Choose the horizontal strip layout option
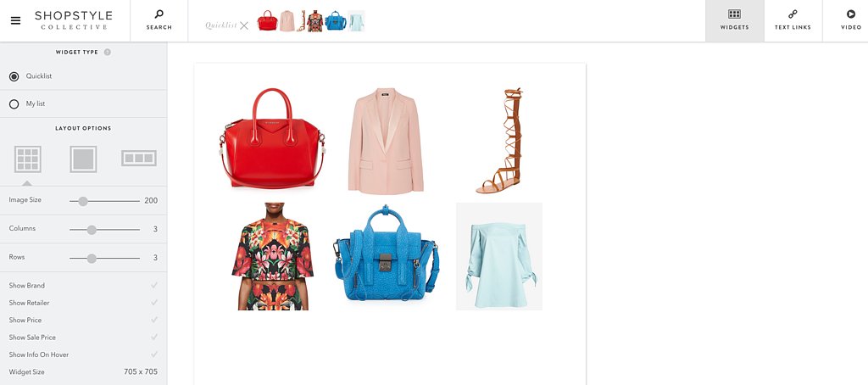The height and width of the screenshot is (385, 868). pos(139,159)
